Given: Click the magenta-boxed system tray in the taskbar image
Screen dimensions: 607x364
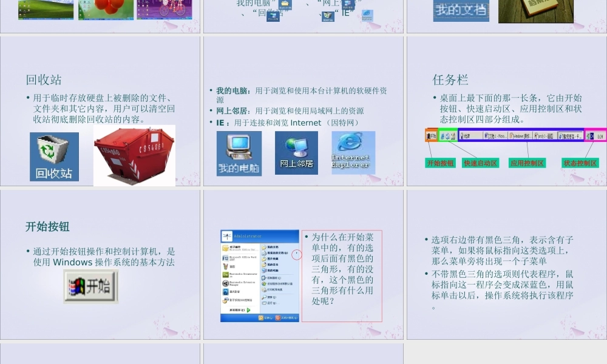Looking at the screenshot, I should (595, 136).
